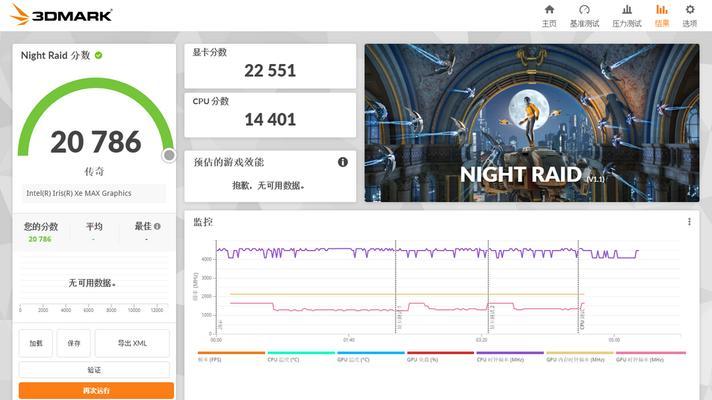Open the monitoring panel three-dot menu
This screenshot has height=400, width=712.
(x=689, y=222)
